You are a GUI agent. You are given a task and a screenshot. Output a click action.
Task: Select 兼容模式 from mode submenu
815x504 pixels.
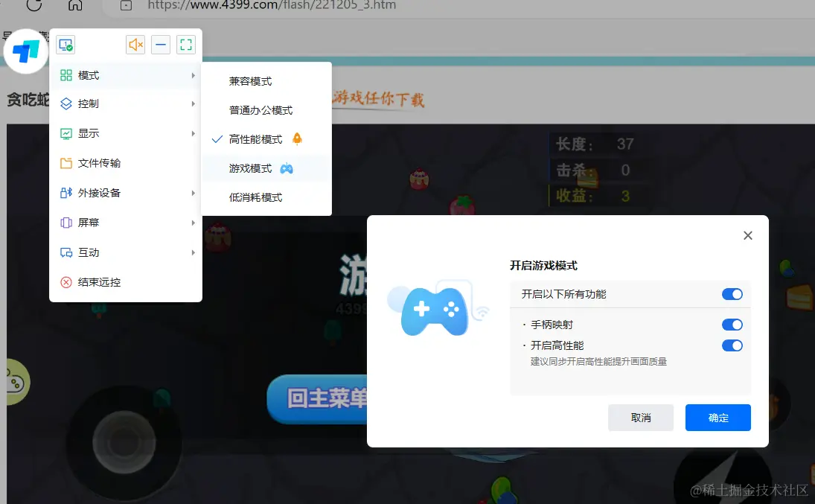266,81
